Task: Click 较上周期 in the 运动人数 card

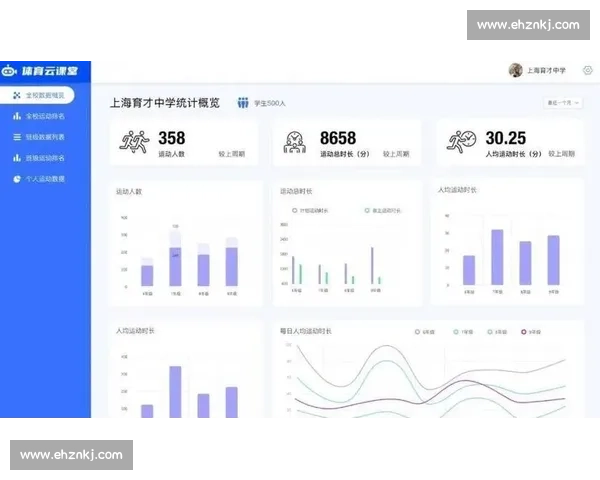Action: click(232, 154)
